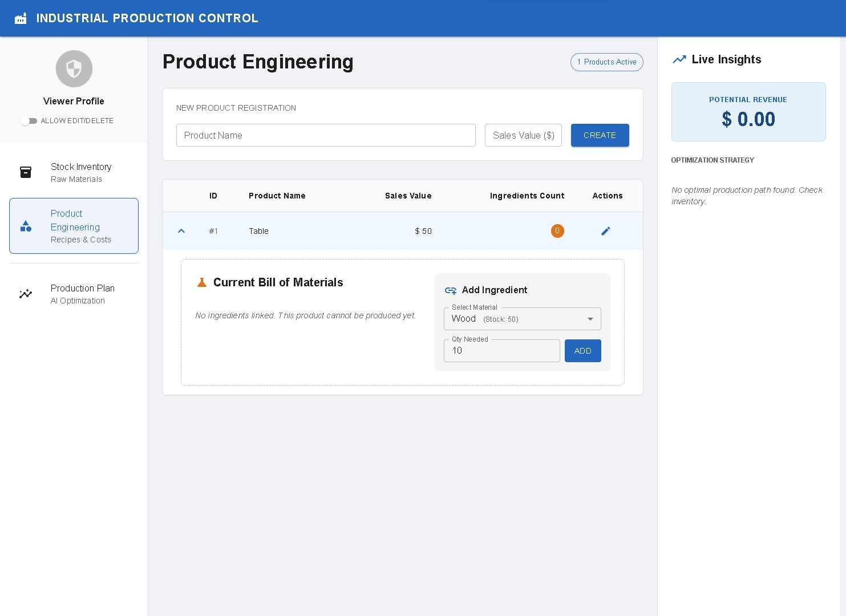Click the Product Name input field
The image size is (846, 616).
(326, 135)
